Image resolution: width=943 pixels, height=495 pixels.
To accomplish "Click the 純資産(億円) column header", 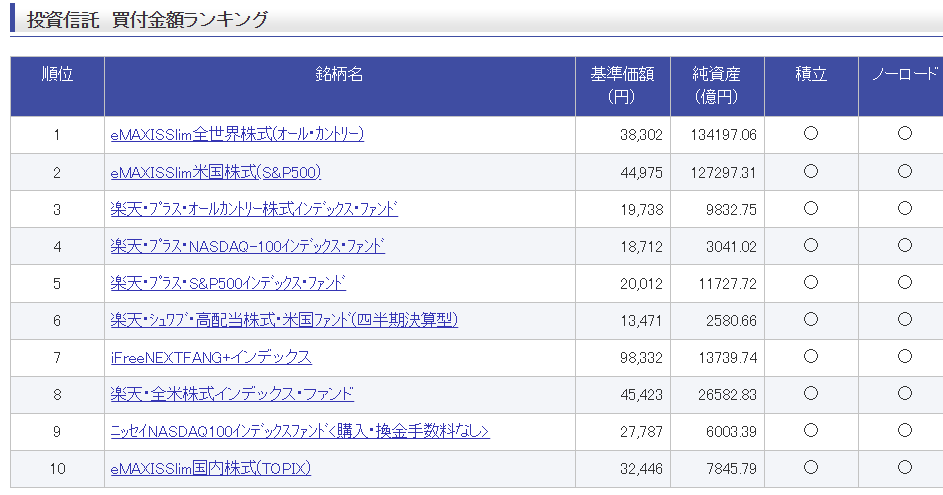I will 717,86.
